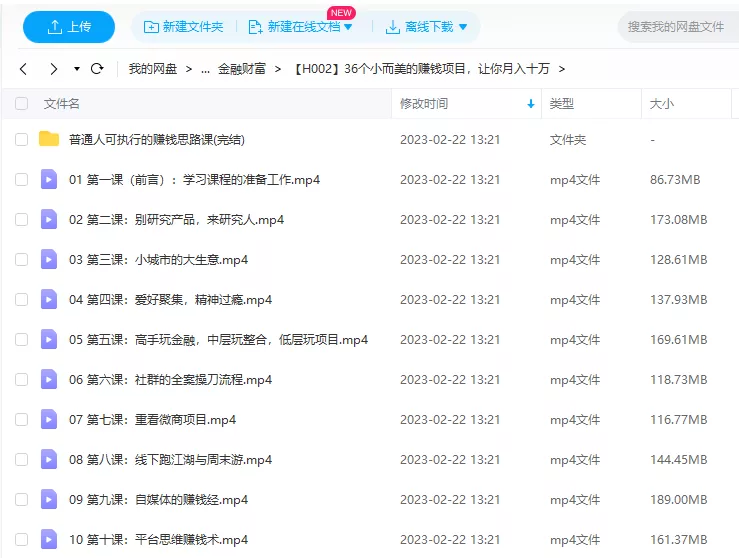This screenshot has width=739, height=558.
Task: Click the 新建文件夹 button
Action: [x=184, y=27]
